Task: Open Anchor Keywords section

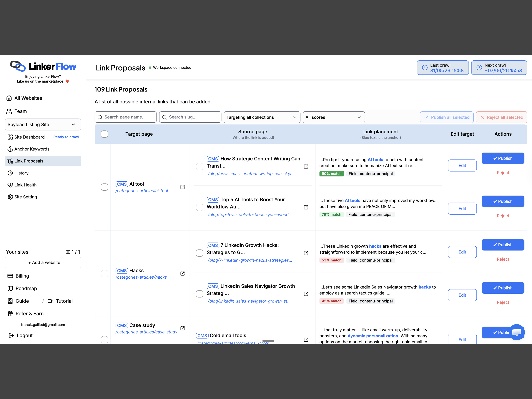Action: click(32, 149)
